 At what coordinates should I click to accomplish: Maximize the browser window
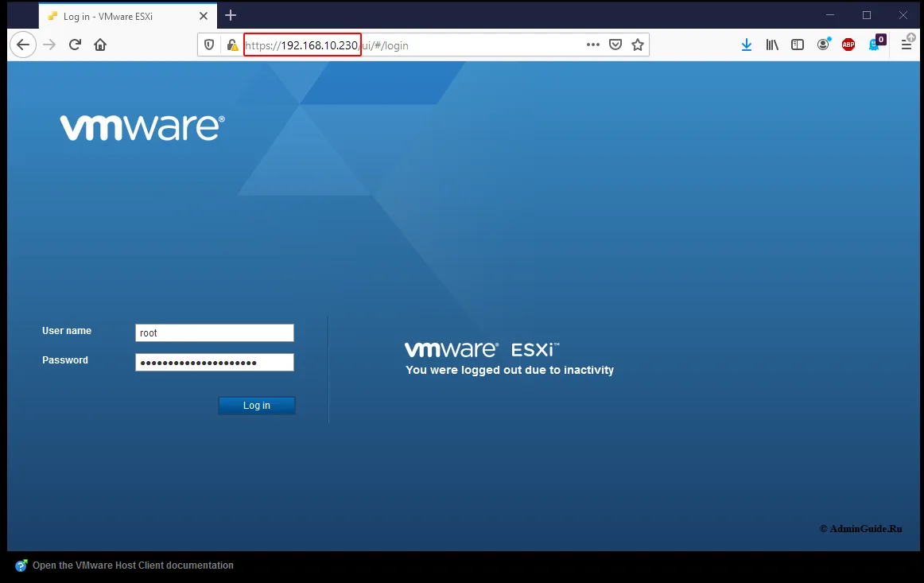pos(867,15)
